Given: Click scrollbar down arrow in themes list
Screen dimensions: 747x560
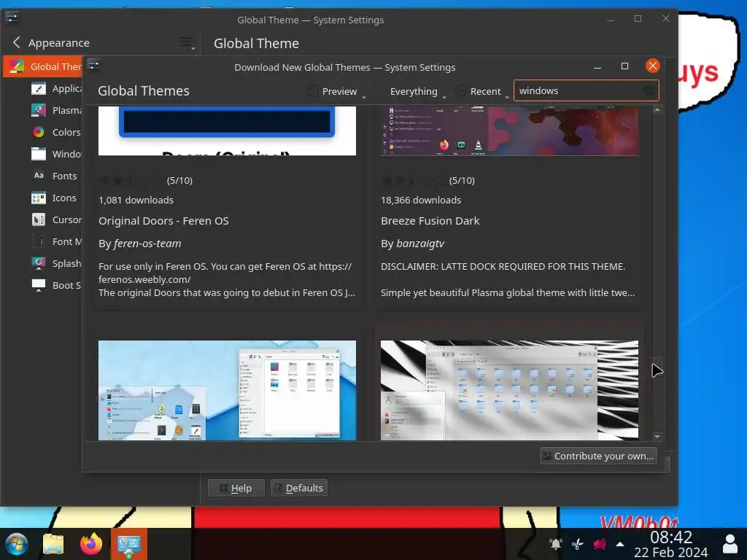Looking at the screenshot, I should [657, 436].
